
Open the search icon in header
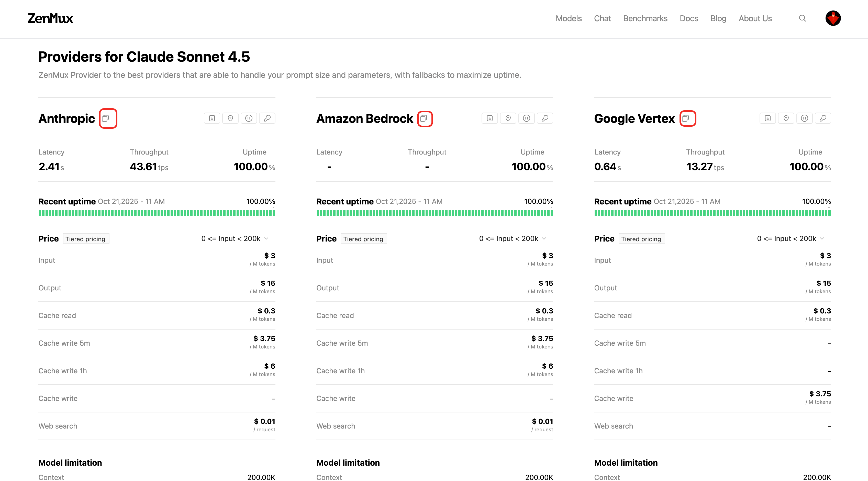coord(803,18)
